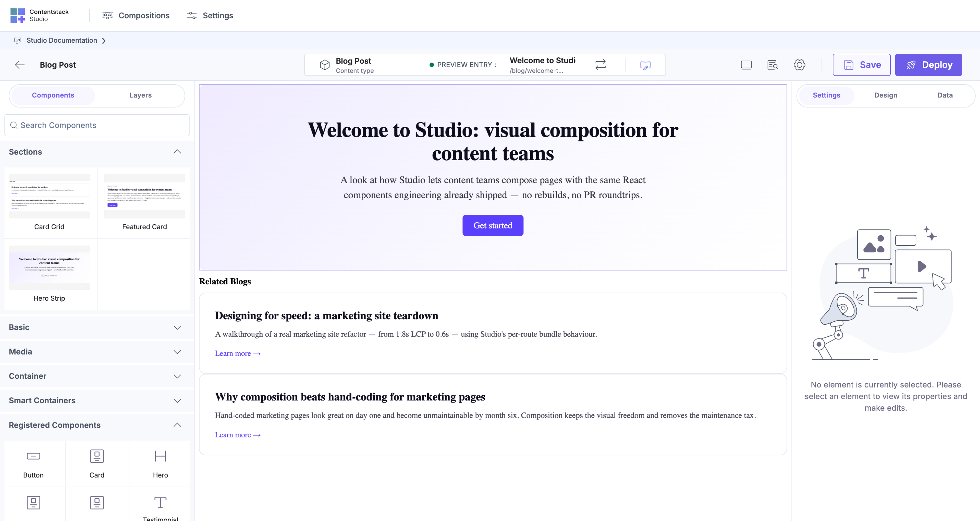Open the Design tab
Screen dimensions: 980x521
point(886,95)
